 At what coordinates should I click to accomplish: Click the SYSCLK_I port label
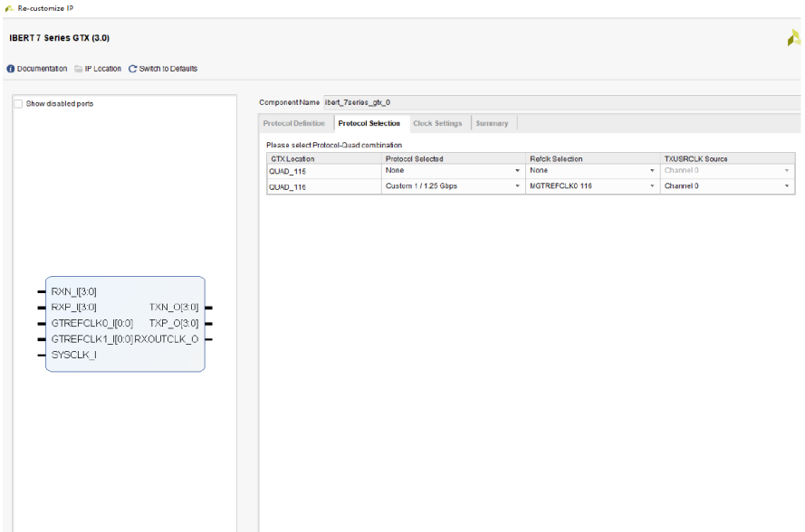(74, 355)
